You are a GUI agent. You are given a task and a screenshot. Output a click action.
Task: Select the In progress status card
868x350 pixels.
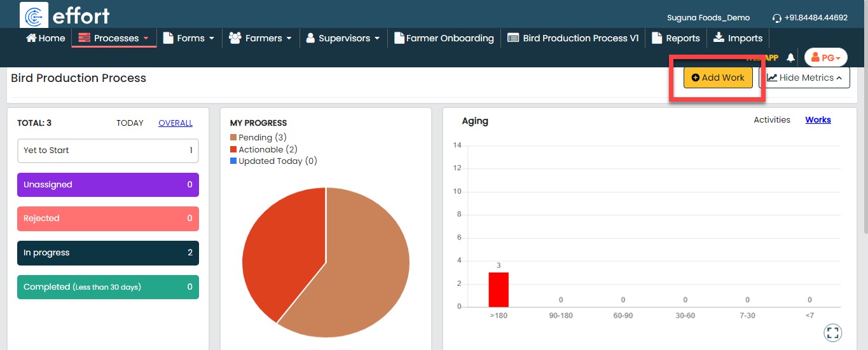(x=107, y=253)
